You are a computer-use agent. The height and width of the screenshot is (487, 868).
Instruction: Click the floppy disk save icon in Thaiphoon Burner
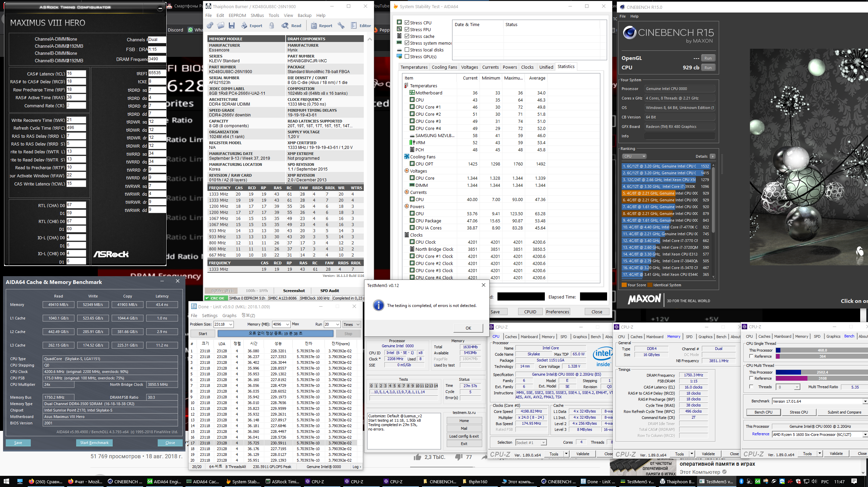coord(232,25)
